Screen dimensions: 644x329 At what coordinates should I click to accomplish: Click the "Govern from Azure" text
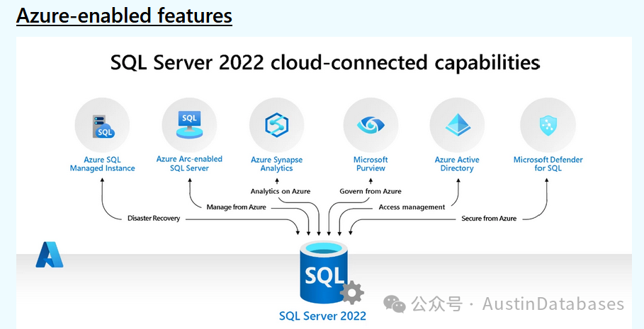(x=371, y=191)
